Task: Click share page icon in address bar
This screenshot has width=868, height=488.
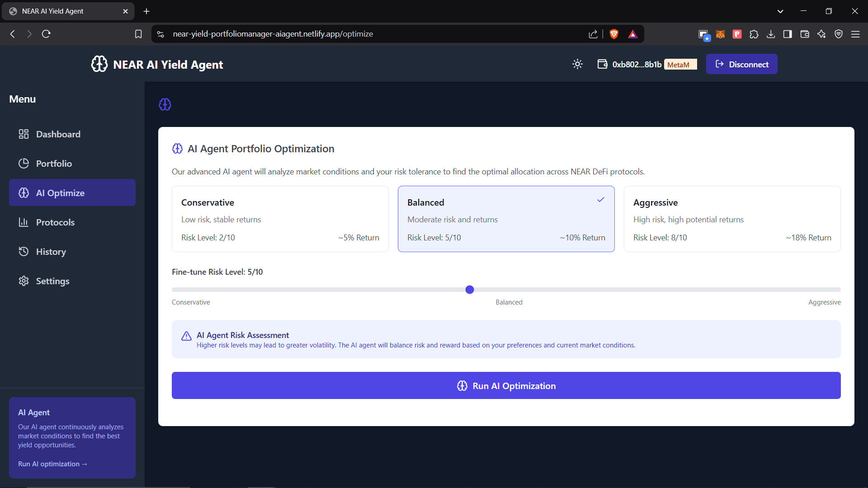Action: point(593,34)
